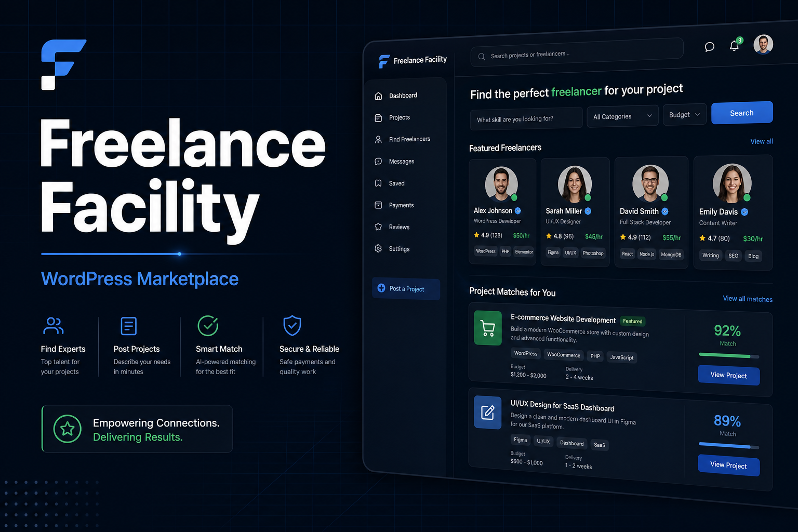The image size is (798, 532).
Task: Click Alex Johnson's profile photo
Action: tap(501, 183)
